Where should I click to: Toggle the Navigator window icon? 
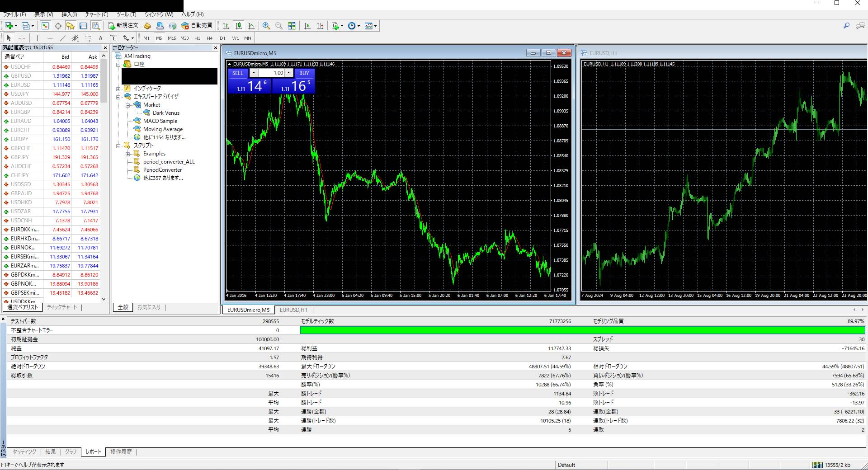70,26
